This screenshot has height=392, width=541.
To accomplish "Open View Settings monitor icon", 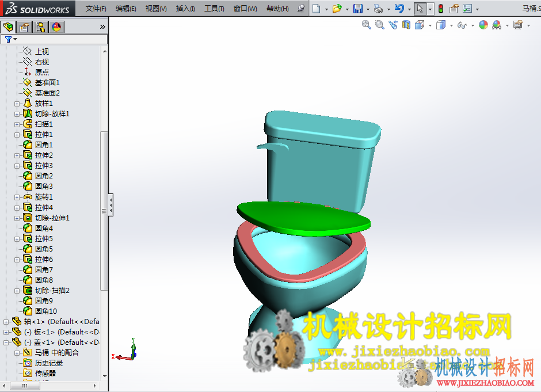I will (x=518, y=25).
